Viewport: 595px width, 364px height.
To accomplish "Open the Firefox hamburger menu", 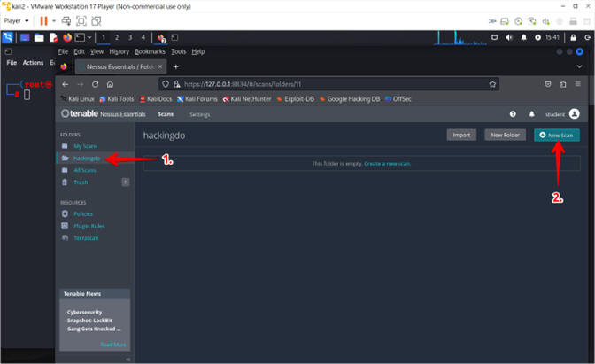I will (x=577, y=84).
